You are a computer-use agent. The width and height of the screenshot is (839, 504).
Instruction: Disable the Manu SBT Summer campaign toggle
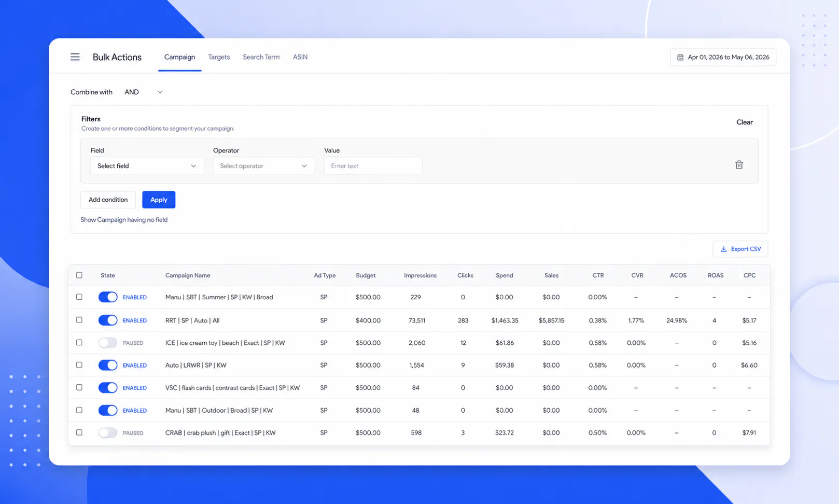coord(108,297)
